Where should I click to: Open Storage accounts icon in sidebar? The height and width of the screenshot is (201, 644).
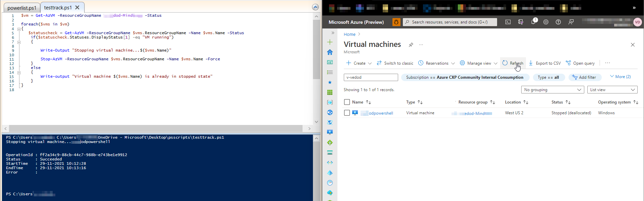330,153
